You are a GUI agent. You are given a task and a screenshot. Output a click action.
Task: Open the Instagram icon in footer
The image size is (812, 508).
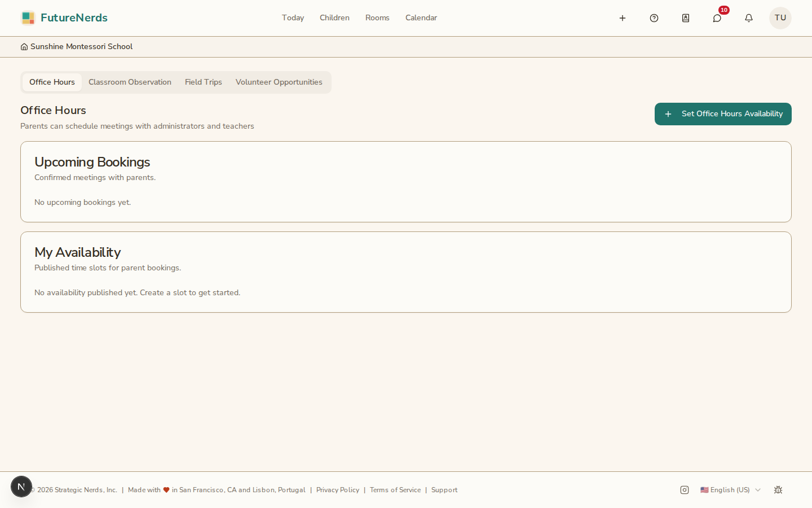(685, 490)
